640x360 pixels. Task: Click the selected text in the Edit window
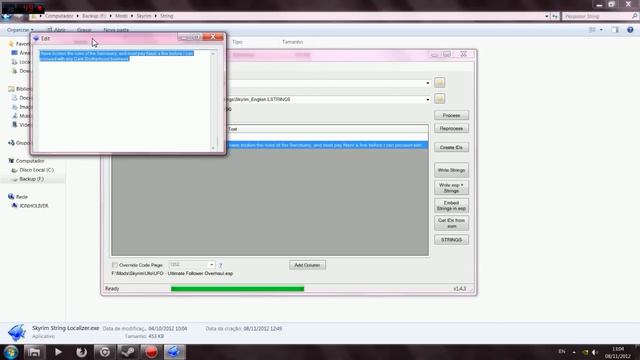click(x=117, y=56)
